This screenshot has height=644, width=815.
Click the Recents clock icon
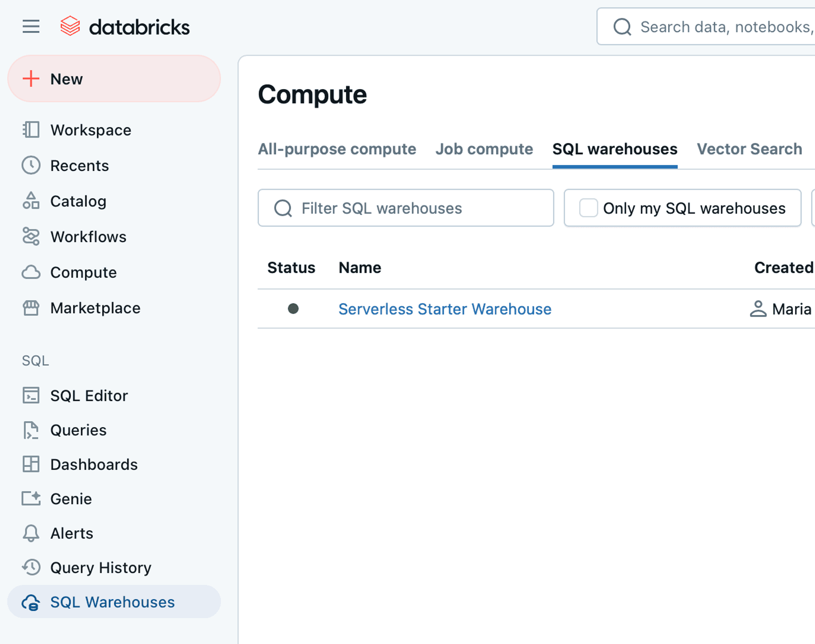coord(31,165)
